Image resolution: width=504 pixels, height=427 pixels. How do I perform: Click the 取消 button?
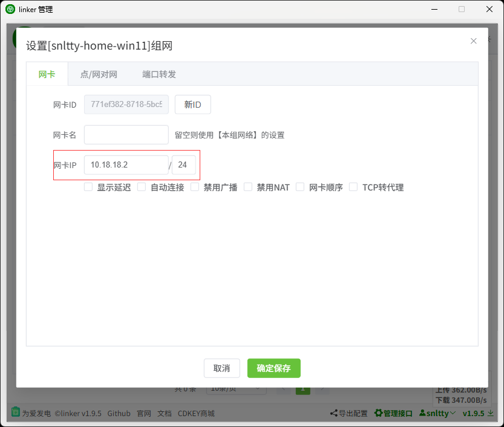coord(222,368)
